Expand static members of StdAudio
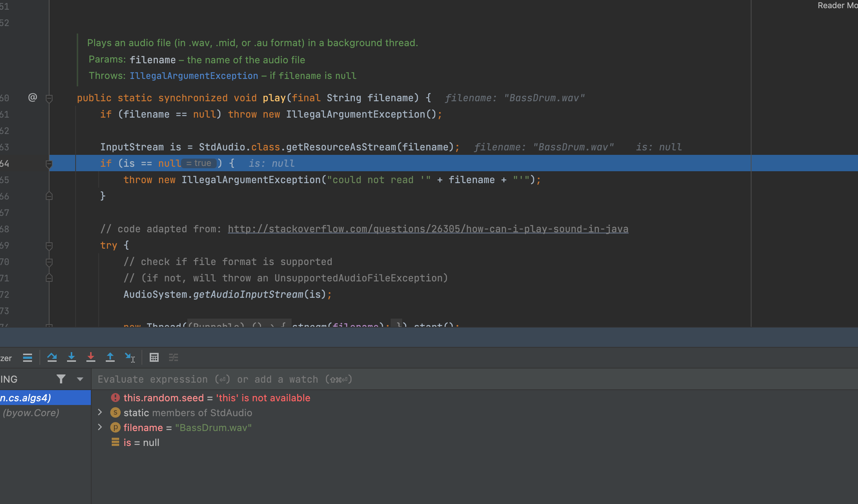 tap(100, 412)
